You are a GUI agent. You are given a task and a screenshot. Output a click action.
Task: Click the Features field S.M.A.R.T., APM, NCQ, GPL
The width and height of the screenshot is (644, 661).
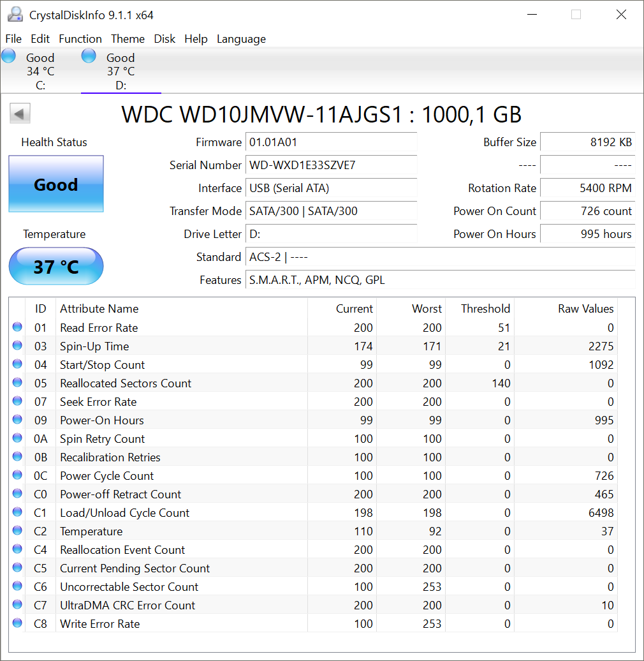[441, 280]
